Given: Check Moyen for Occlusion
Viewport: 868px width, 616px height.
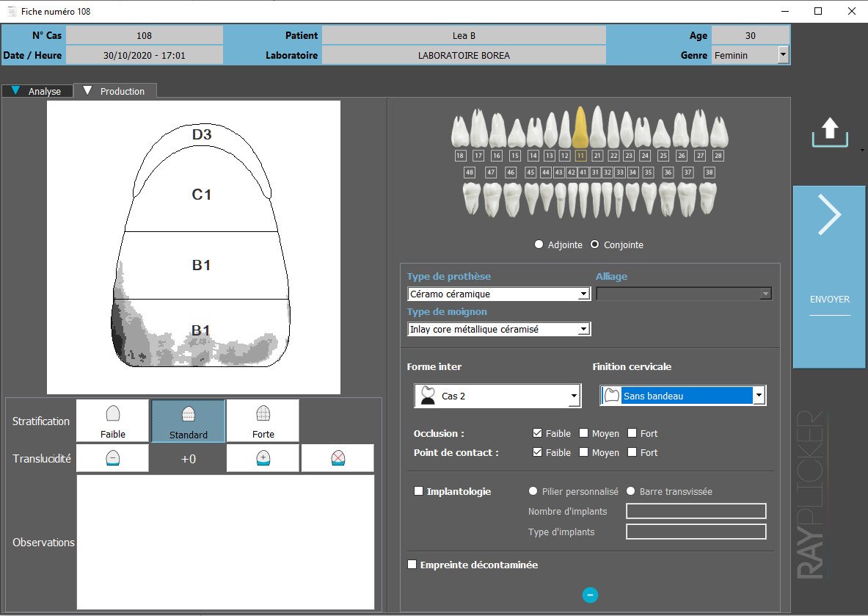Looking at the screenshot, I should pyautogui.click(x=584, y=433).
